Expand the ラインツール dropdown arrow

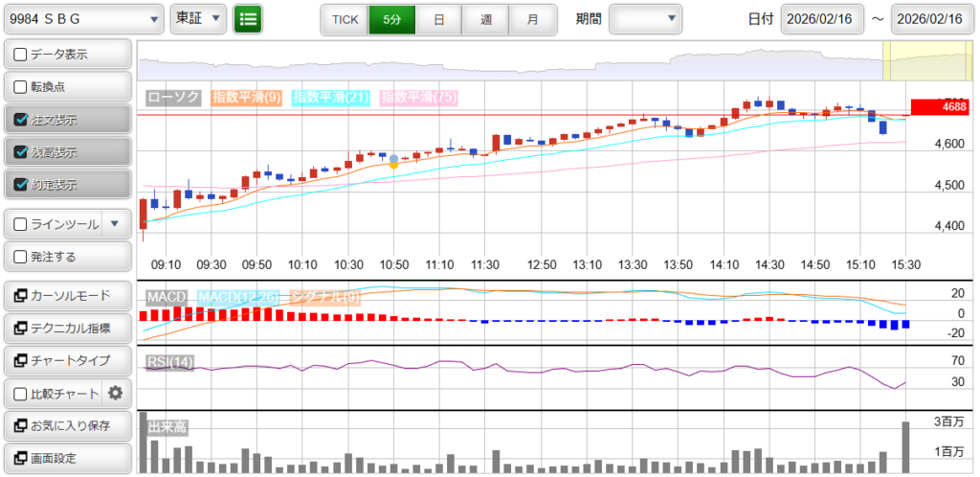(115, 224)
